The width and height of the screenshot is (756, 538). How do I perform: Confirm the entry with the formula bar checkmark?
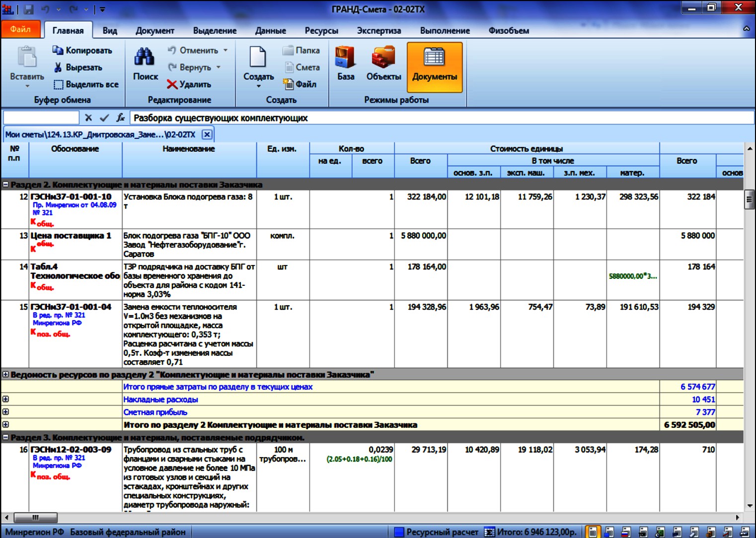104,118
